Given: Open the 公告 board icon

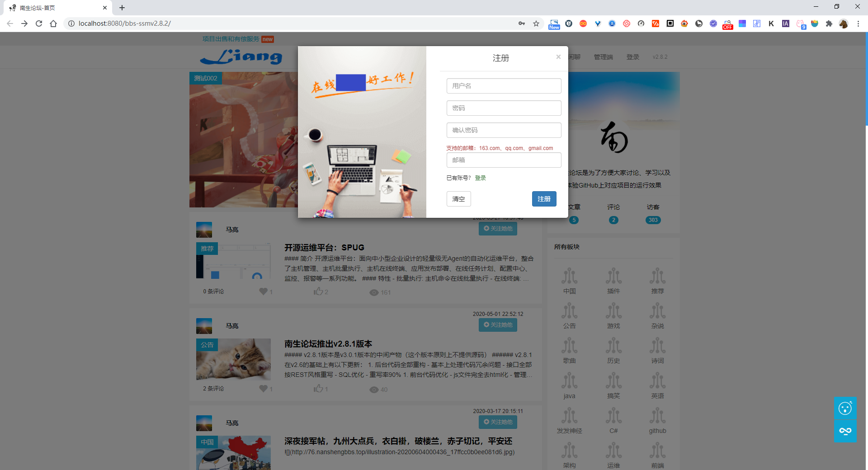Looking at the screenshot, I should click(x=569, y=310).
